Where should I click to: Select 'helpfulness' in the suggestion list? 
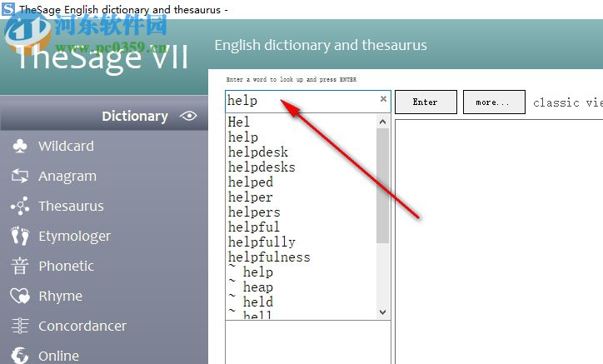[x=269, y=257]
